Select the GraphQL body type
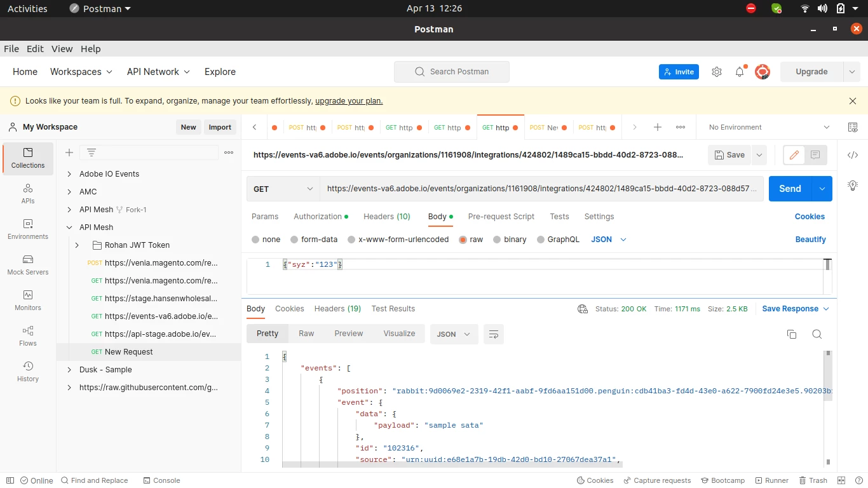868x488 pixels. click(x=541, y=240)
